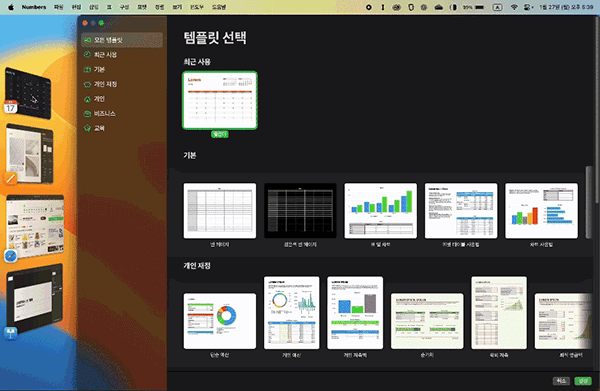Select the blank white spreadsheet template
This screenshot has height=391, width=600.
[x=220, y=210]
